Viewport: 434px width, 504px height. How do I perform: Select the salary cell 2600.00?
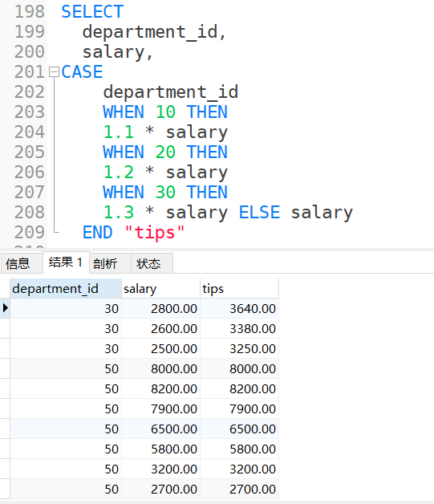[x=160, y=328]
